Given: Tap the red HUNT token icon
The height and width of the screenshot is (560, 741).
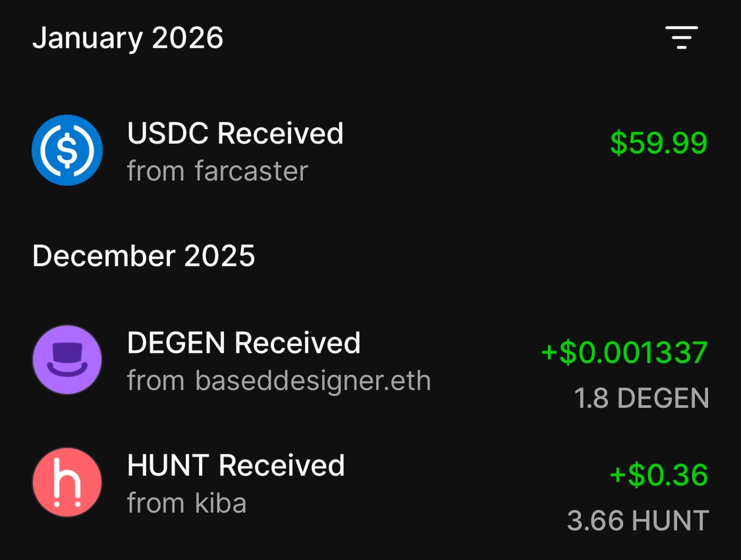Looking at the screenshot, I should tap(67, 482).
